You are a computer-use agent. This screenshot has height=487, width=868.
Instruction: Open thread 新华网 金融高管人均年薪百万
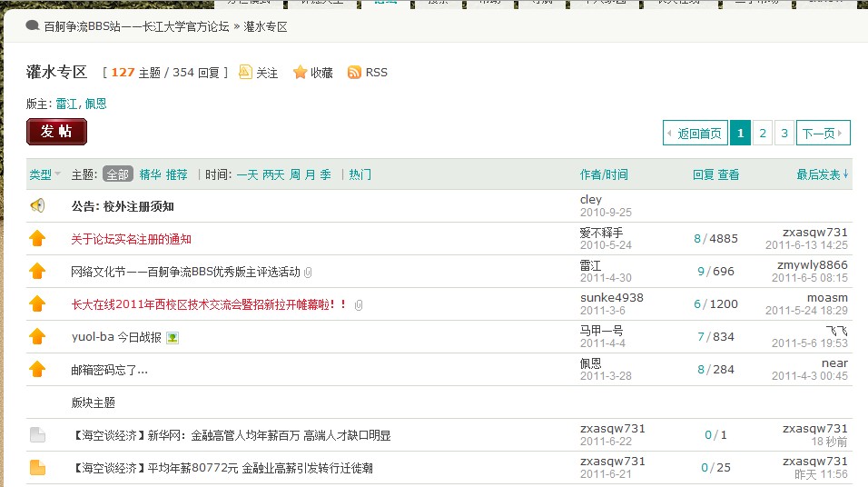(231, 435)
